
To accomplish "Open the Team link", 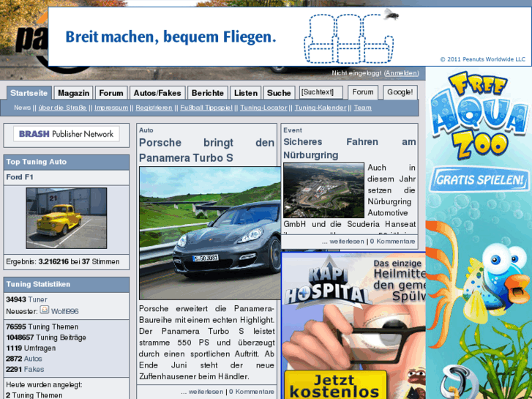I will (x=363, y=108).
